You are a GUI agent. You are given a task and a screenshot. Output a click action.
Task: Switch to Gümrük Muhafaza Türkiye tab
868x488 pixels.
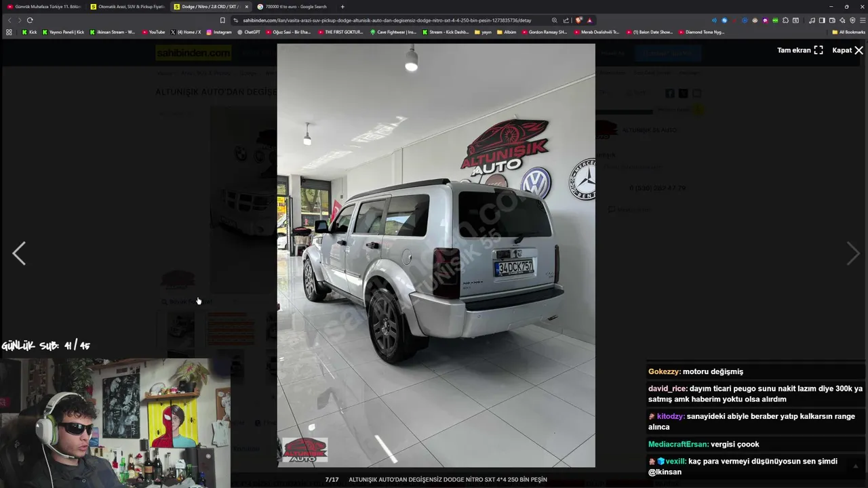tap(43, 7)
